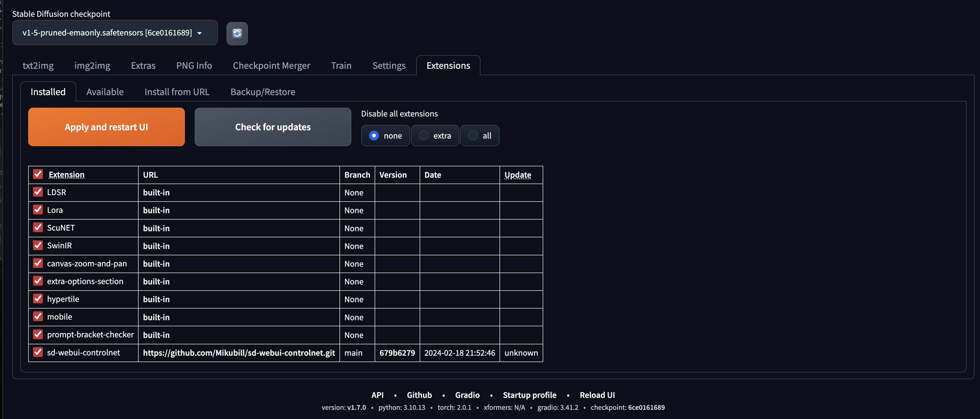Open the Install from URL tab
980x419 pixels.
tap(177, 92)
